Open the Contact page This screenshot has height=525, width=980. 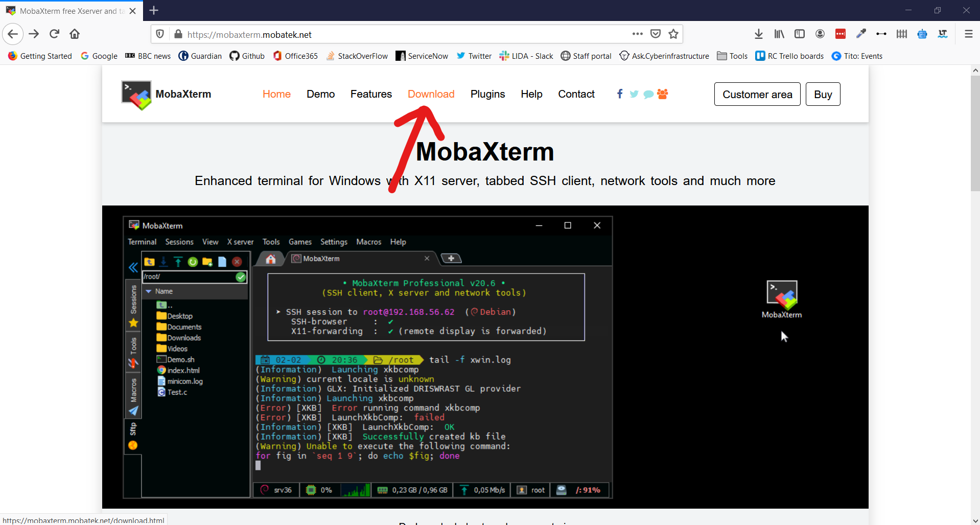coord(576,94)
